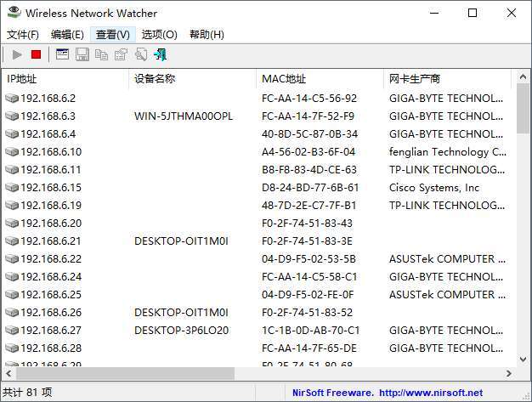
Task: Select device name DESKTOP-3P6LO20
Action: pos(182,331)
